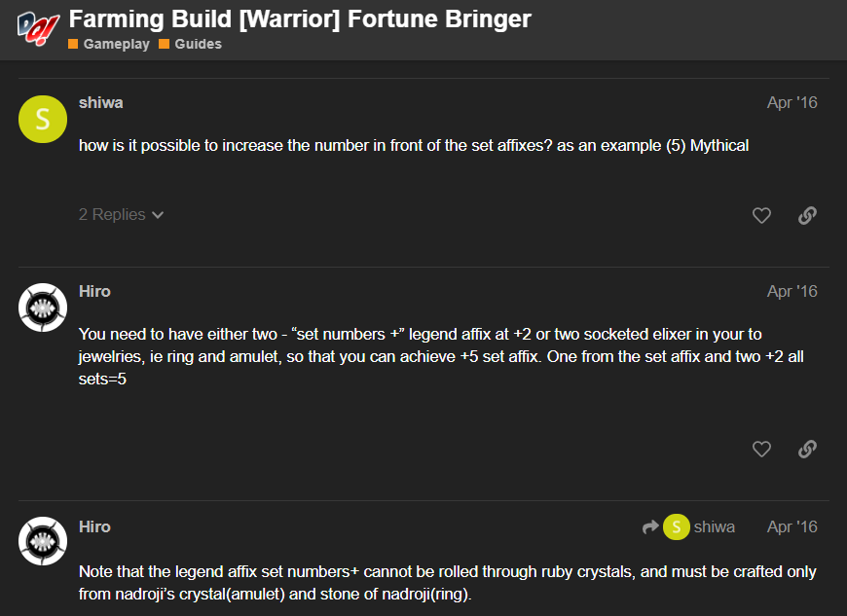The image size is (847, 616).
Task: Open Hiro username on second reply
Action: coord(94,526)
